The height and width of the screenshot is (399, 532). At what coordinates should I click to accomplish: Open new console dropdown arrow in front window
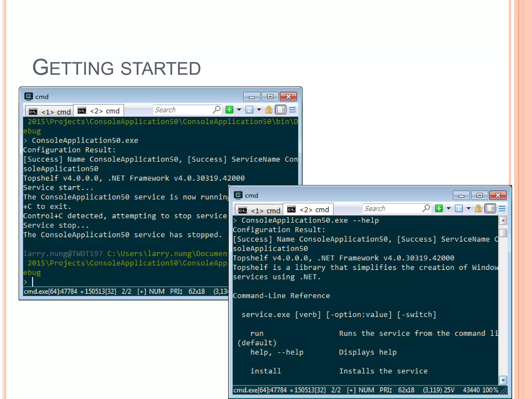[x=449, y=208]
